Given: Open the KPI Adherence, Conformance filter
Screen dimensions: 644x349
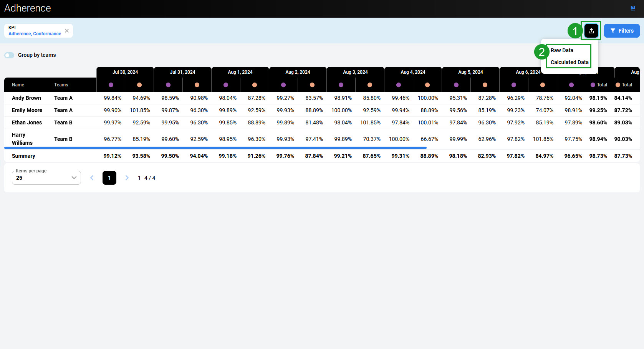Looking at the screenshot, I should click(x=35, y=31).
